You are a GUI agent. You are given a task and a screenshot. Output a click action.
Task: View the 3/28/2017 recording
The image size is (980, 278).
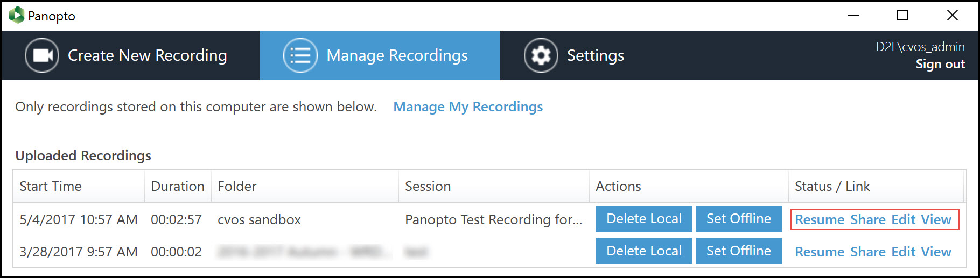pyautogui.click(x=936, y=252)
